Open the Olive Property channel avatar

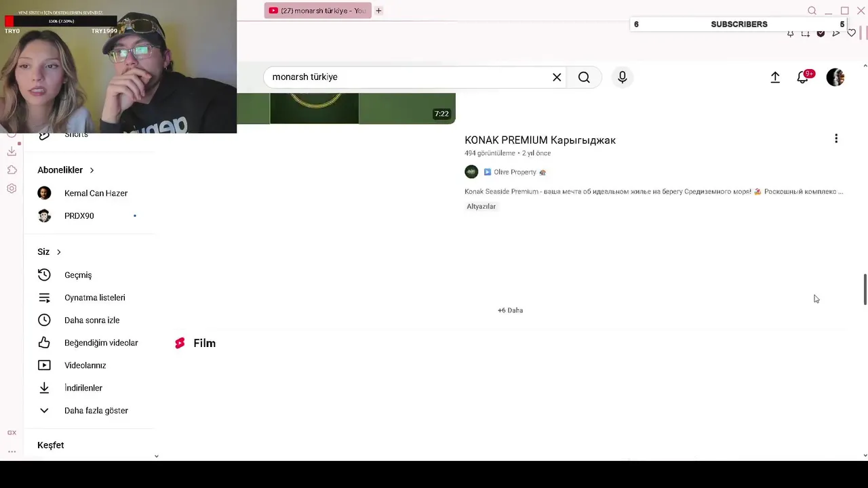pos(471,172)
